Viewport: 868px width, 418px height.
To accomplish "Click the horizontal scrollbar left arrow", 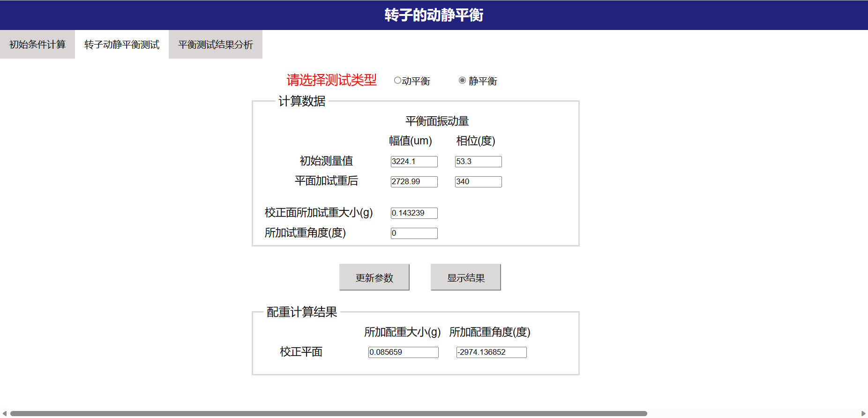I will click(4, 413).
